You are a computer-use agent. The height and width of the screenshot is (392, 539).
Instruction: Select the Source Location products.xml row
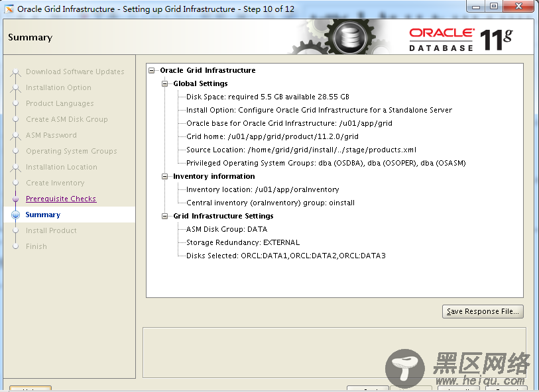click(301, 150)
